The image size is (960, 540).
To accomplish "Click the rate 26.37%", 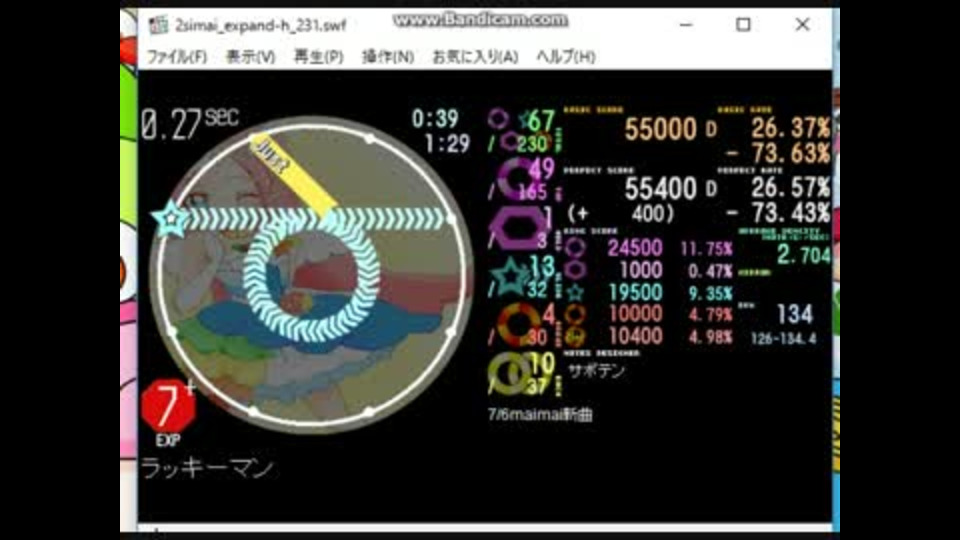I will 790,128.
